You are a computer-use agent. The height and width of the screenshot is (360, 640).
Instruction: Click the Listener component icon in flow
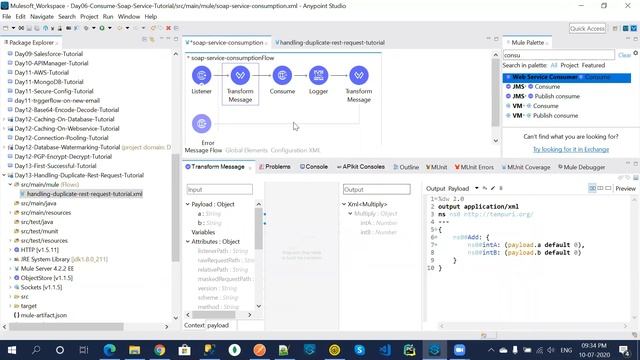coord(202,76)
